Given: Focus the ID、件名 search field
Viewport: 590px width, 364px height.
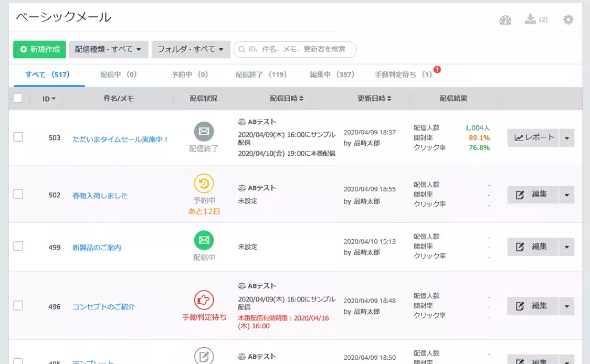Looking at the screenshot, I should (x=297, y=49).
